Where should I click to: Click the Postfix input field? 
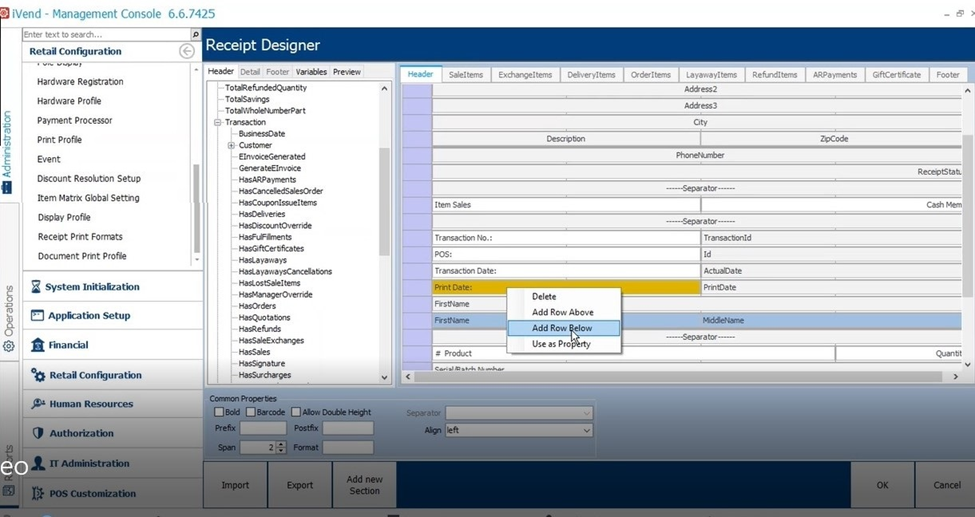coord(348,428)
